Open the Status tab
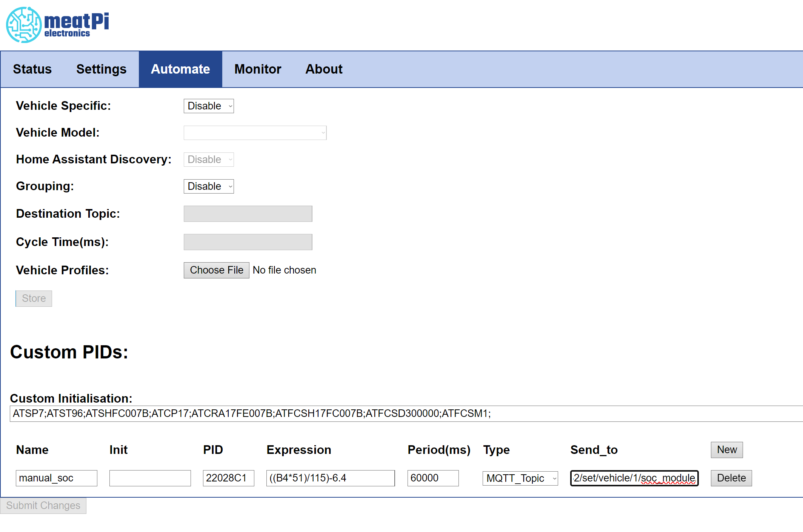Viewport: 803px width, 532px height. coord(32,69)
